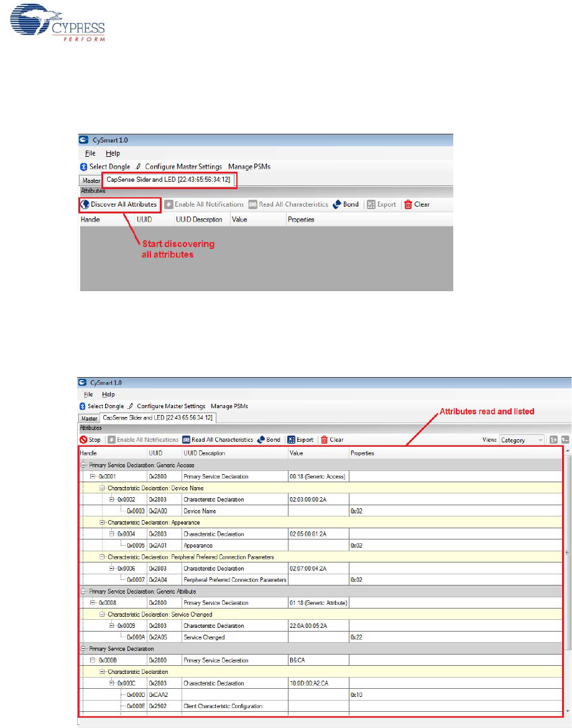572x728 pixels.
Task: Collapse Characteristic Declaration: Device Name group
Action: tap(102, 488)
